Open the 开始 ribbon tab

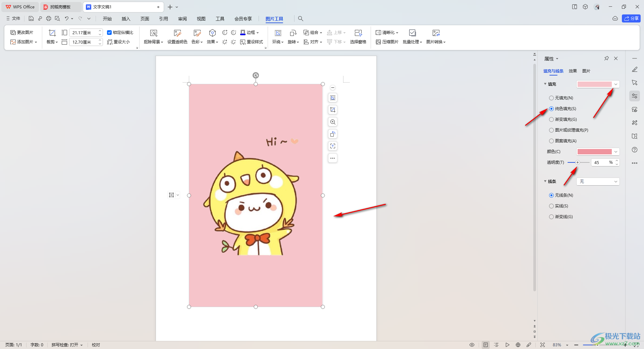pos(107,19)
